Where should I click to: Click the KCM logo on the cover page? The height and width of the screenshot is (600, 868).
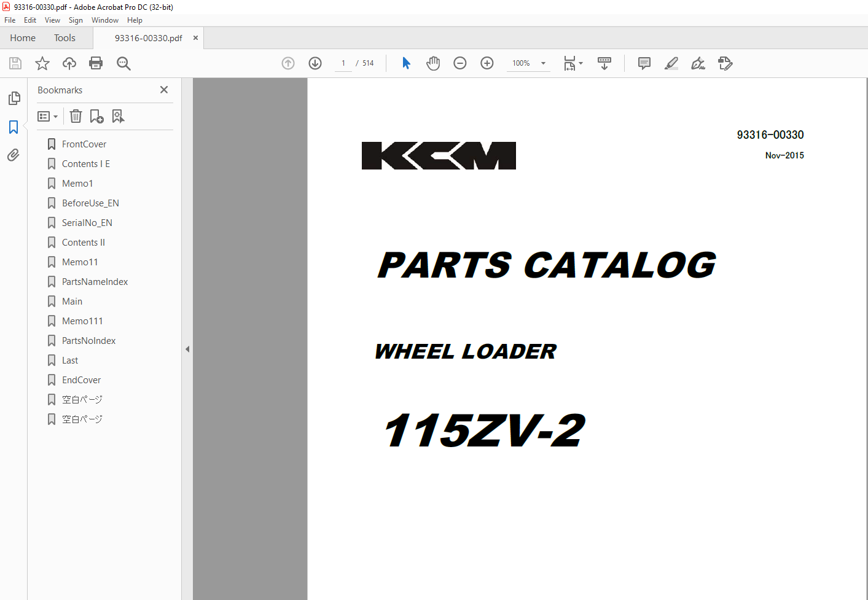[439, 156]
